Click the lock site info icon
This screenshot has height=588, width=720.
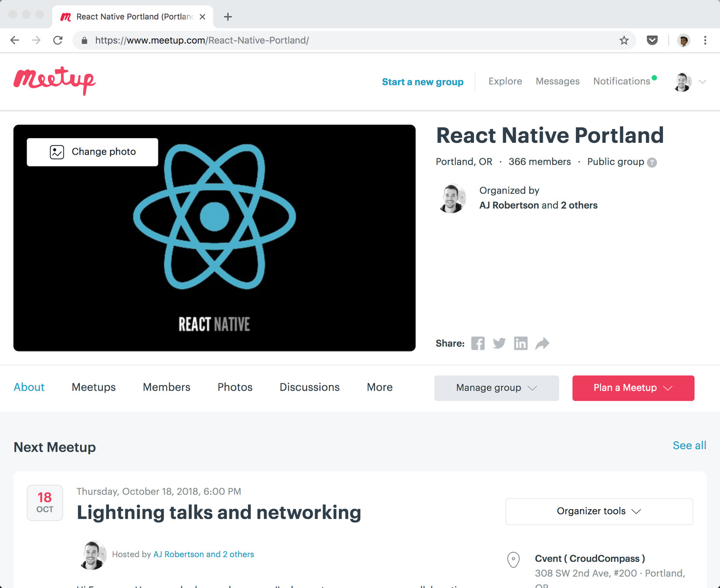click(x=85, y=41)
